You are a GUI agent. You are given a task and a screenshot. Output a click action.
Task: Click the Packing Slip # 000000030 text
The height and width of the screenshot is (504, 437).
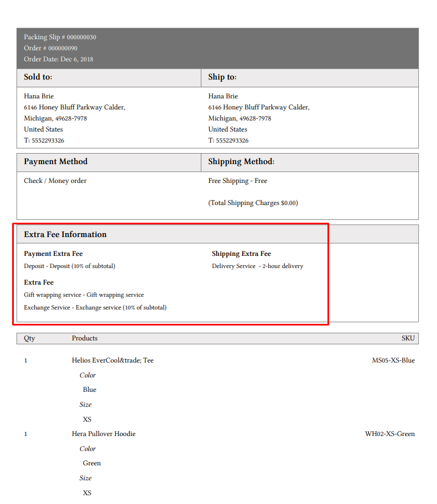point(60,37)
